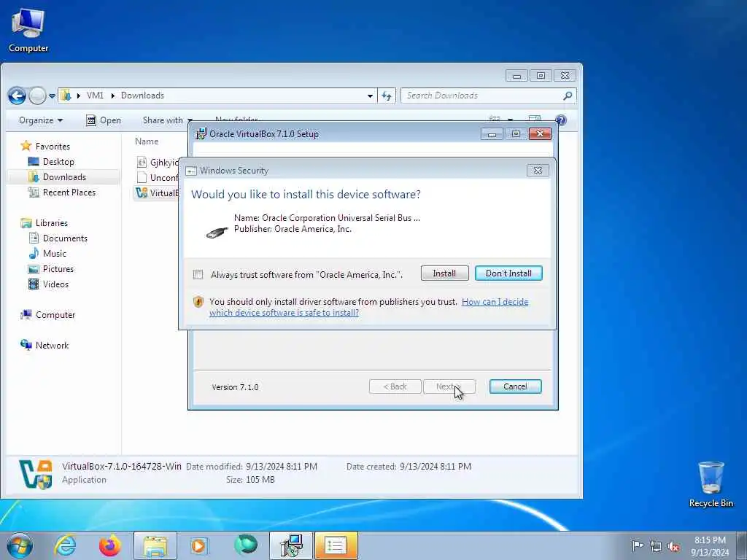The height and width of the screenshot is (560, 747).
Task: Select the Gjhkyid file in list
Action: [158, 163]
